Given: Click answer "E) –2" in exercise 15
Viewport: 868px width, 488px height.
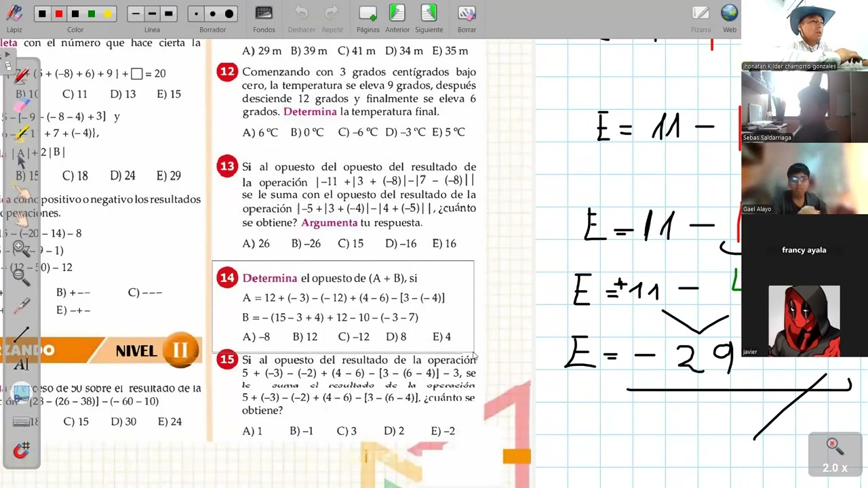Looking at the screenshot, I should [x=443, y=431].
